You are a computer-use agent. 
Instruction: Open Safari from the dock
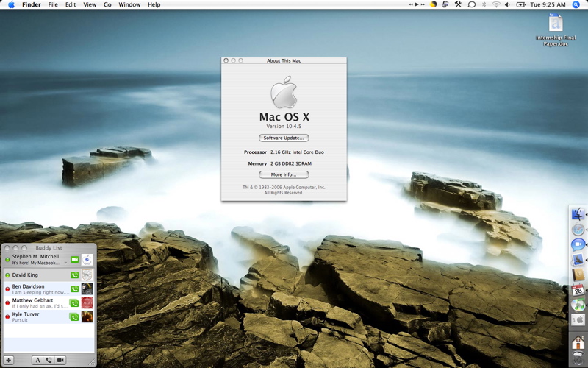578,230
